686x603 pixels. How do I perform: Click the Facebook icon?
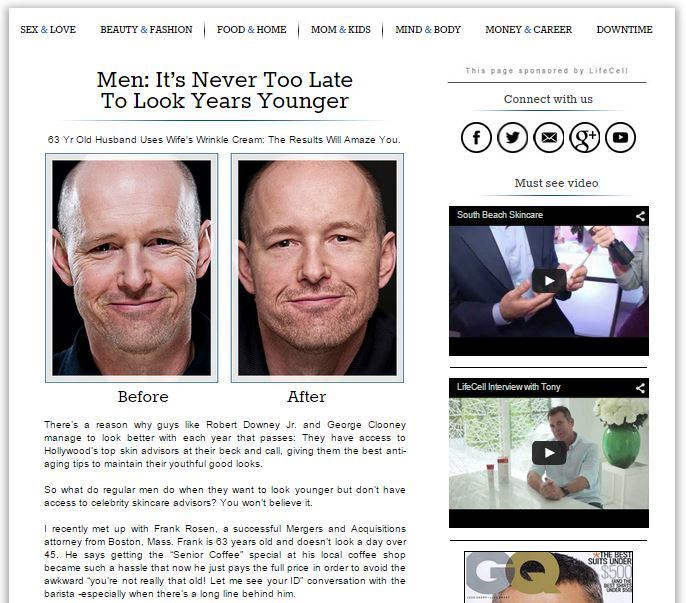(x=476, y=137)
